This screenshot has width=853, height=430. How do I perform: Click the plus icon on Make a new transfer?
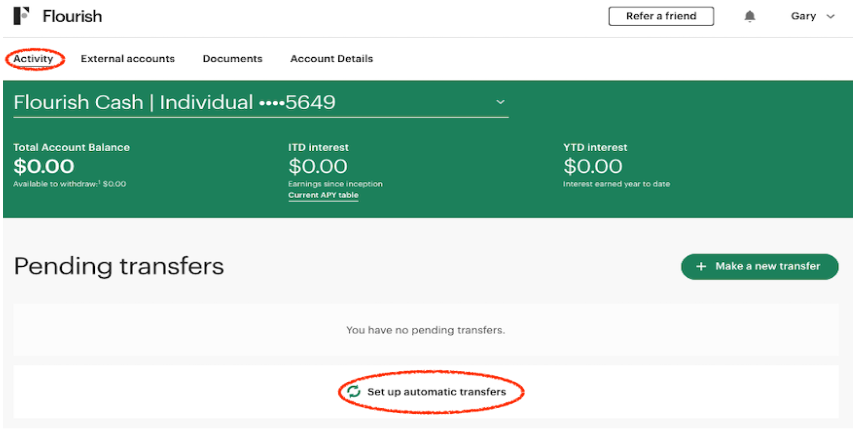click(701, 267)
